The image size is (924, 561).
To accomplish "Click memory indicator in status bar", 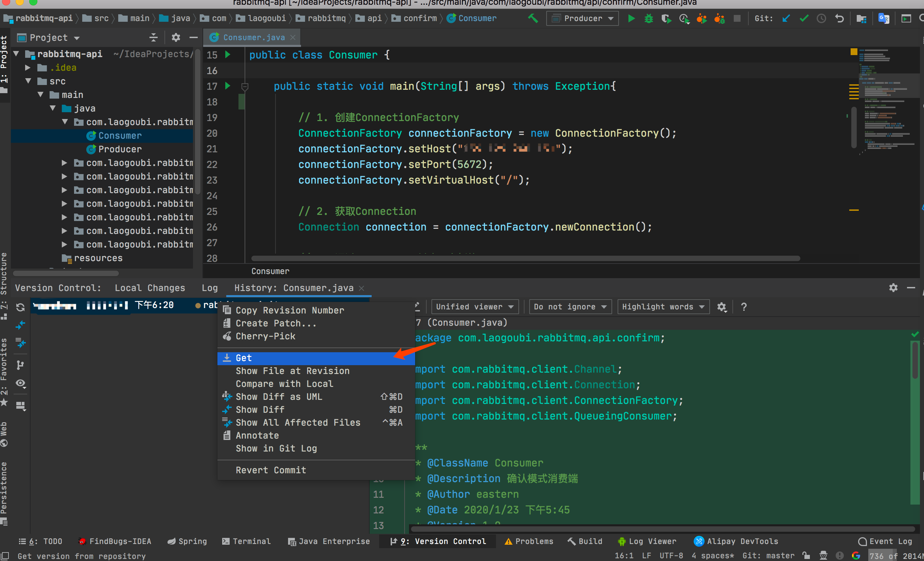I will pyautogui.click(x=895, y=555).
